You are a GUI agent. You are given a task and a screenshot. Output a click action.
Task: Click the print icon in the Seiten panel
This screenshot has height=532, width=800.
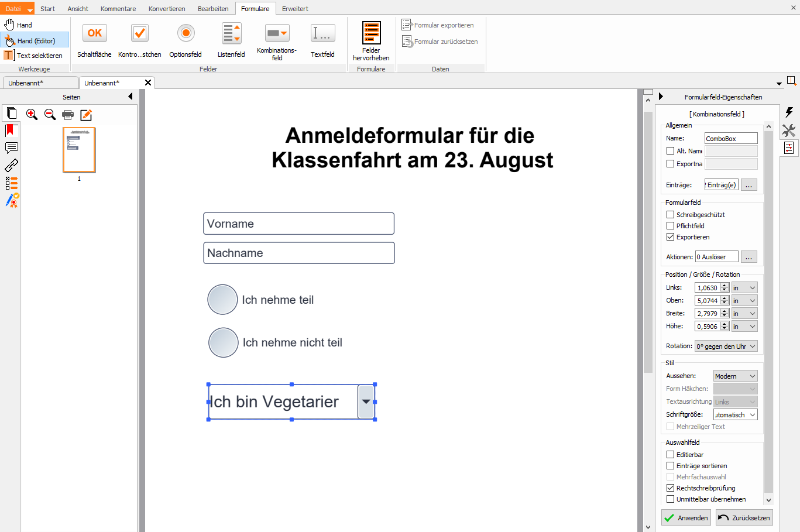click(x=68, y=115)
